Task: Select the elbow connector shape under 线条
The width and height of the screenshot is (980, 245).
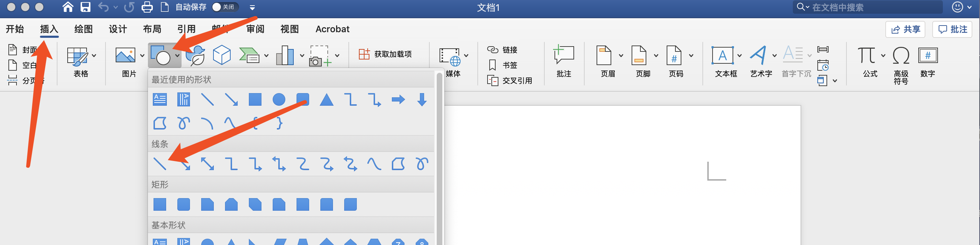Action: coord(231,164)
